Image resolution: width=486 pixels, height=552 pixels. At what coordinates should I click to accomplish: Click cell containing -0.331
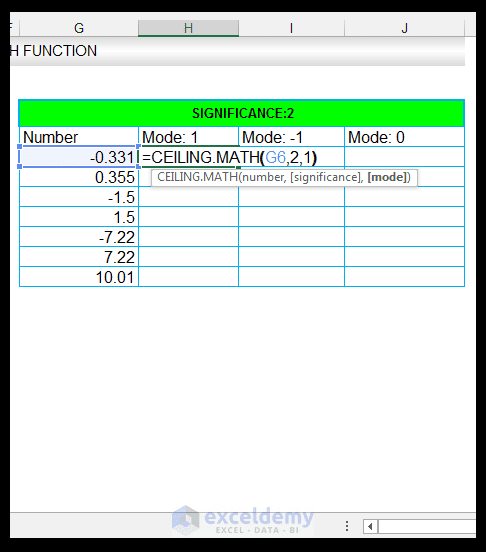click(x=79, y=157)
